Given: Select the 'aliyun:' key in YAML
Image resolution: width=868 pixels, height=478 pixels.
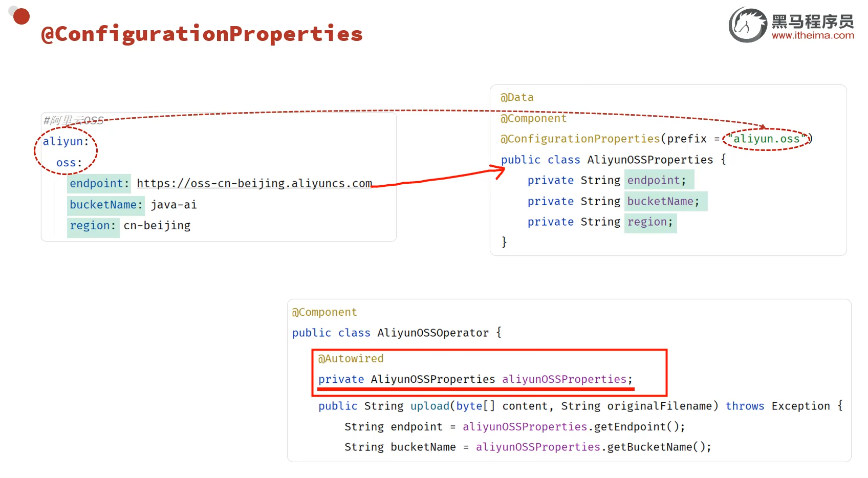Looking at the screenshot, I should tap(66, 141).
